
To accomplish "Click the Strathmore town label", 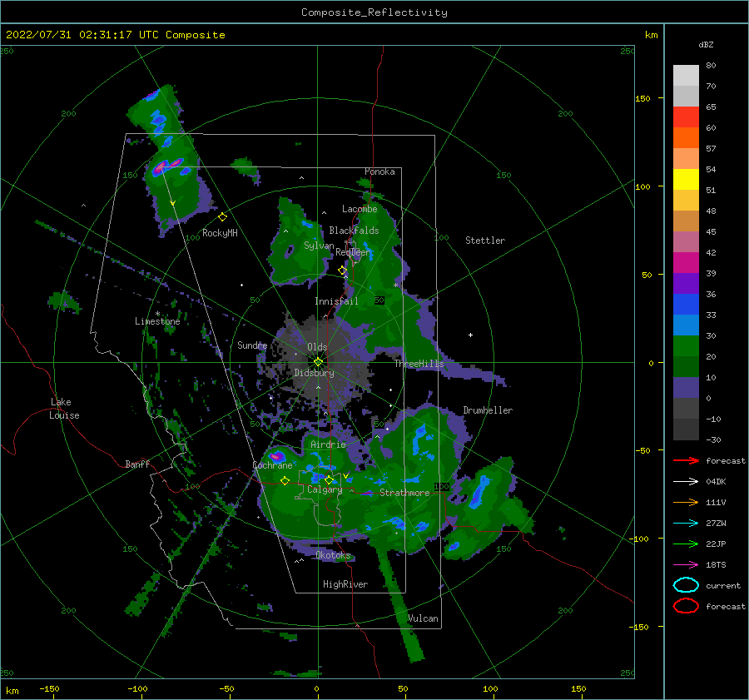I will (404, 493).
